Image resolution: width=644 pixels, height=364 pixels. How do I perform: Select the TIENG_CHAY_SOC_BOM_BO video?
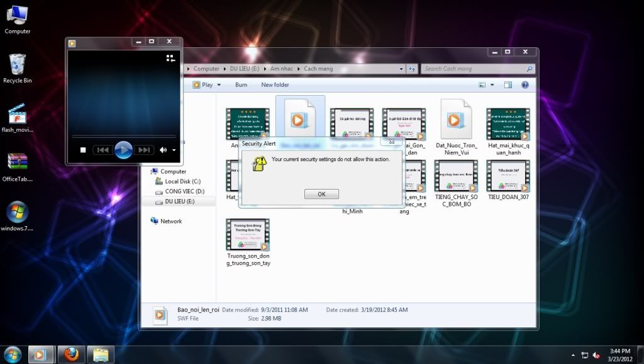(x=457, y=183)
